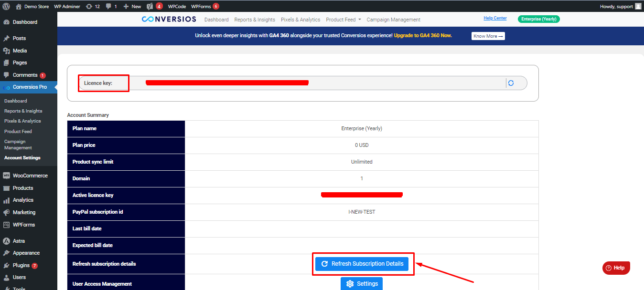Click the Enterprise (Yearly) plan badge
Viewport: 644px width, 290px height.
pos(539,19)
